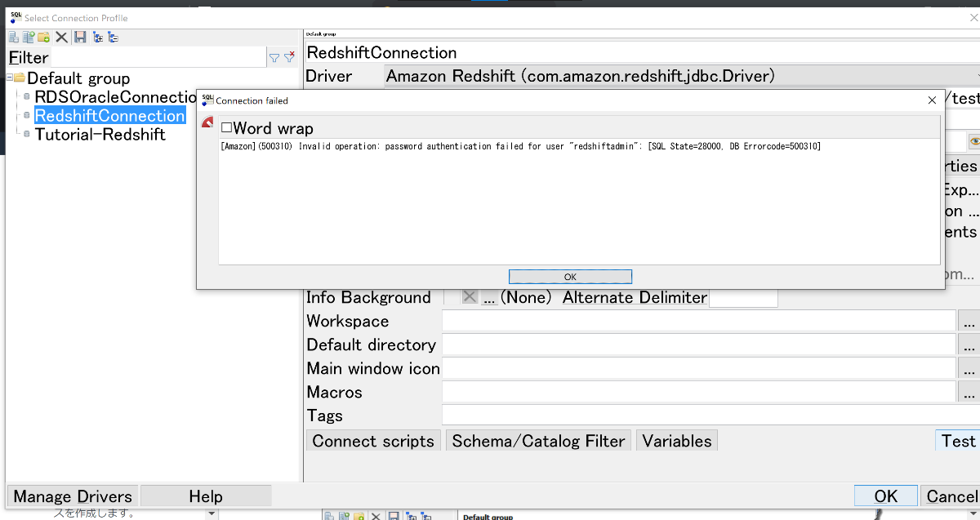Clear filter with red-X funnel icon
This screenshot has width=980, height=520.
click(289, 58)
